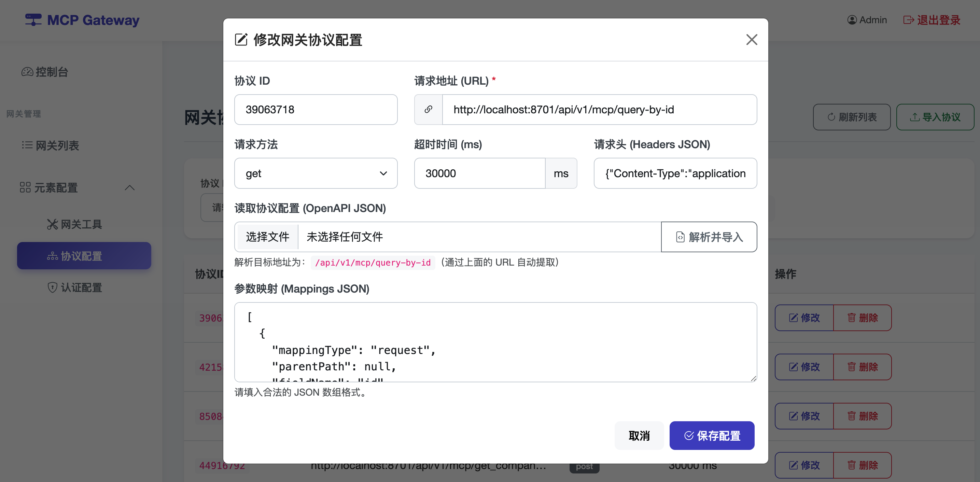Click 解析并导入 button

(709, 237)
